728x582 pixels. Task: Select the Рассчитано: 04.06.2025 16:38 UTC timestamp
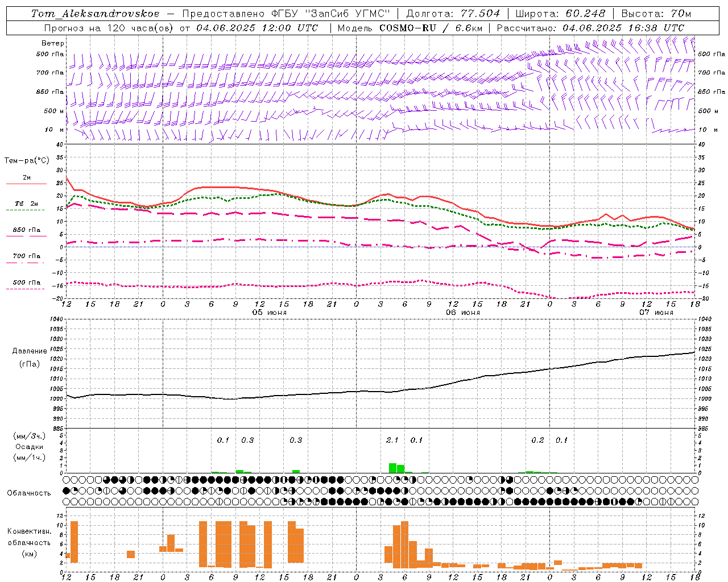point(591,28)
